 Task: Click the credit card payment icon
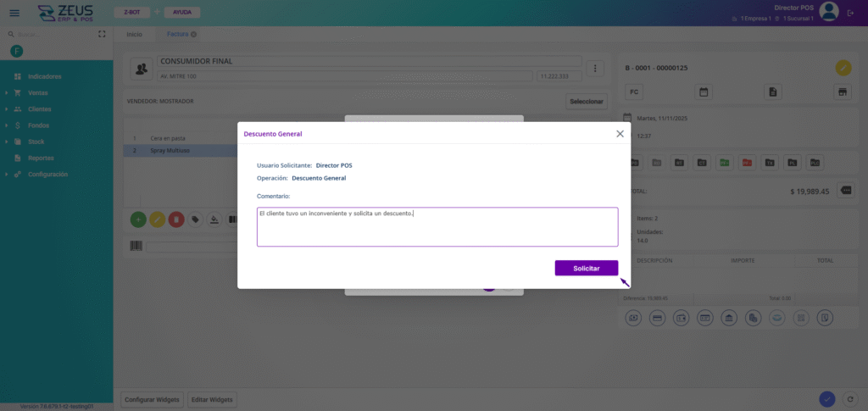click(656, 318)
